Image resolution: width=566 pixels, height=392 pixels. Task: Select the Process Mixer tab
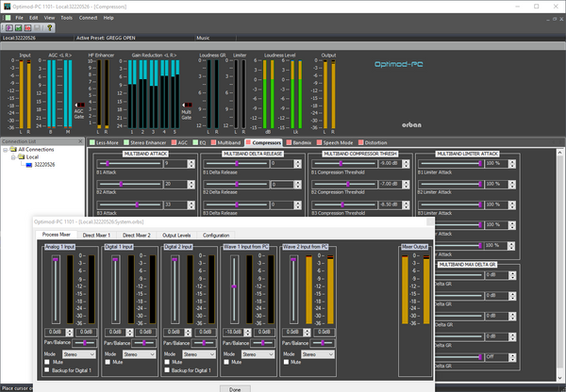57,235
